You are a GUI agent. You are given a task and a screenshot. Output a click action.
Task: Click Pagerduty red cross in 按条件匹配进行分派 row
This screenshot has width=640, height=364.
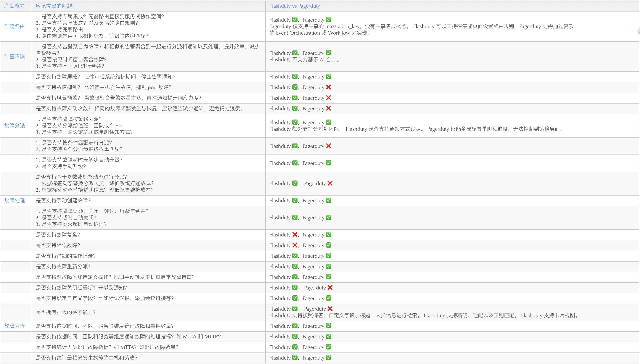[329, 146]
